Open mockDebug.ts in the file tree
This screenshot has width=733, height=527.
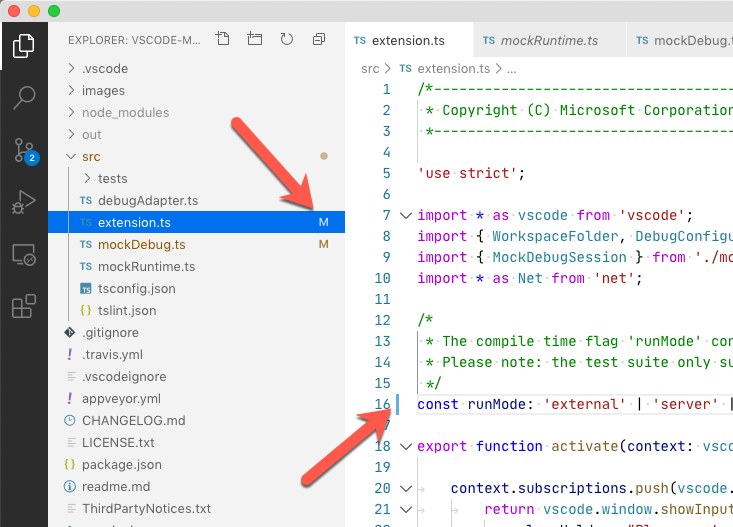point(196,244)
